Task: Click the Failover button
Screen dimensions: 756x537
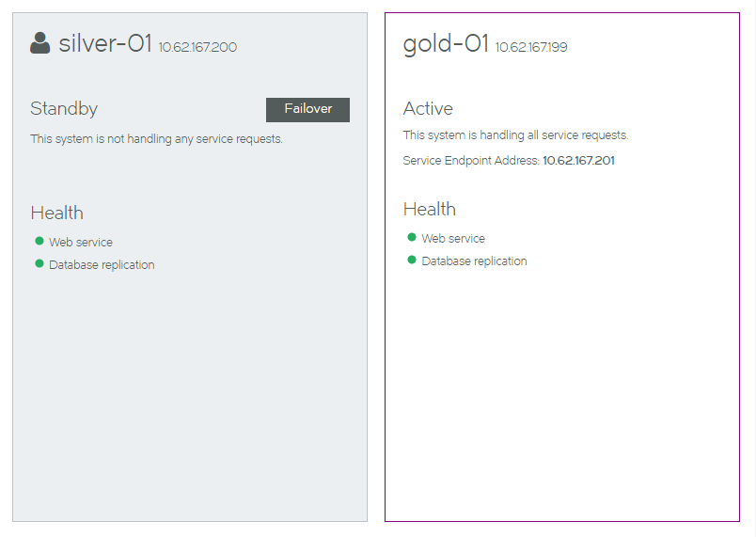Action: [x=307, y=109]
